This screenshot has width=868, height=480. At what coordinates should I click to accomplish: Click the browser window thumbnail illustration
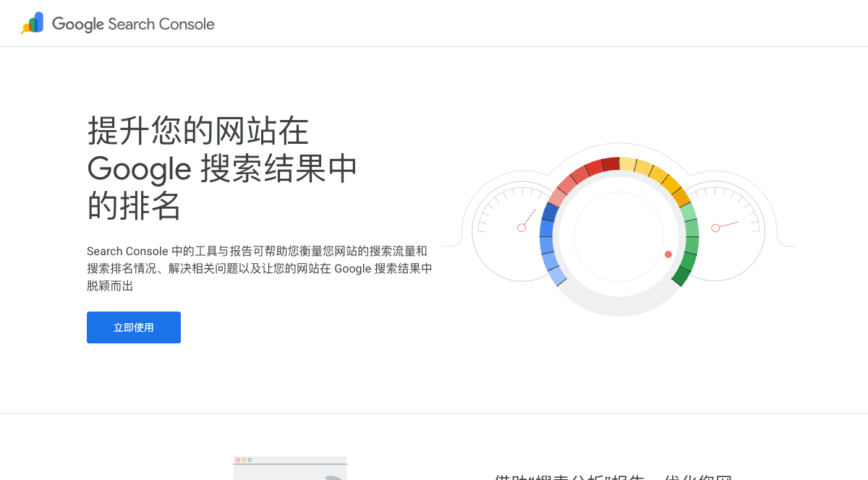(290, 468)
